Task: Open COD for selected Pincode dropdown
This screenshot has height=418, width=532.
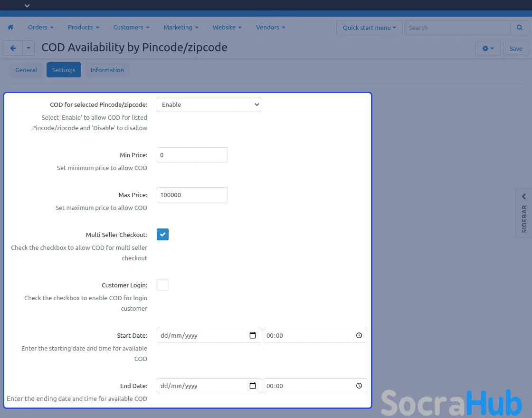Action: 209,104
